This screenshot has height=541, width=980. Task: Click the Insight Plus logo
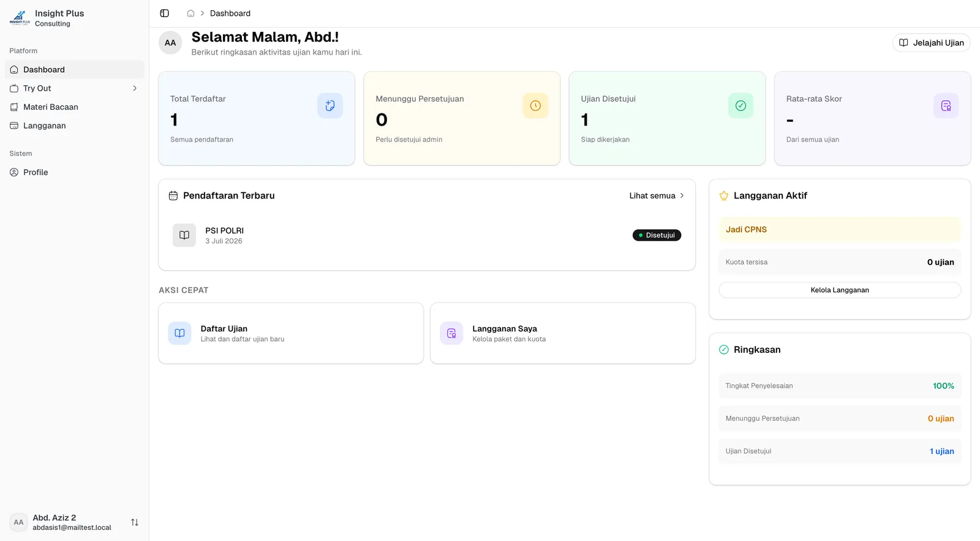coord(20,18)
